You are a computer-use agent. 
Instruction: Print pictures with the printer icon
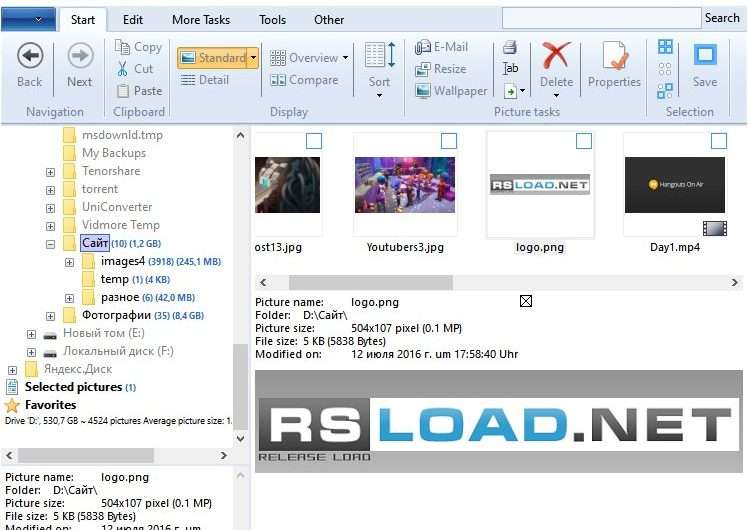510,47
